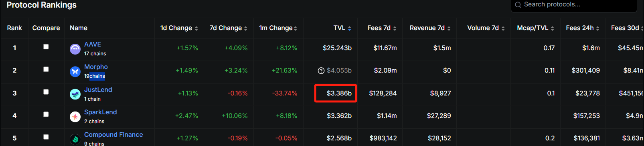644x146 pixels.
Task: Sort by TVL using its arrow icon
Action: tap(350, 28)
